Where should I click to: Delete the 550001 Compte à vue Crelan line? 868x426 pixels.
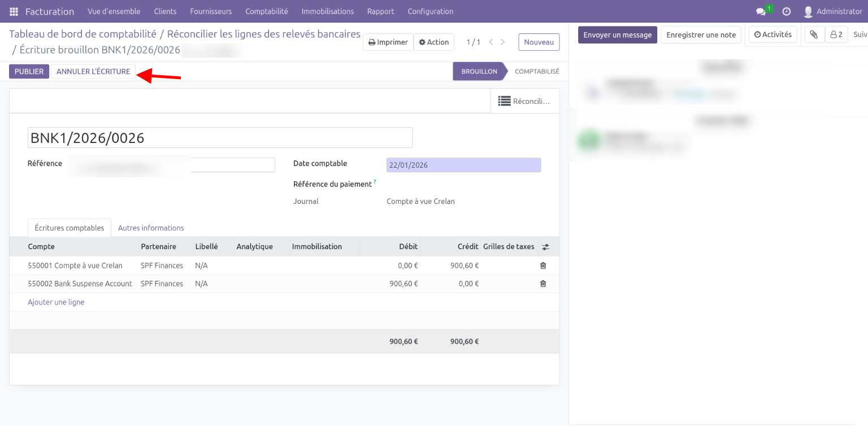click(543, 266)
